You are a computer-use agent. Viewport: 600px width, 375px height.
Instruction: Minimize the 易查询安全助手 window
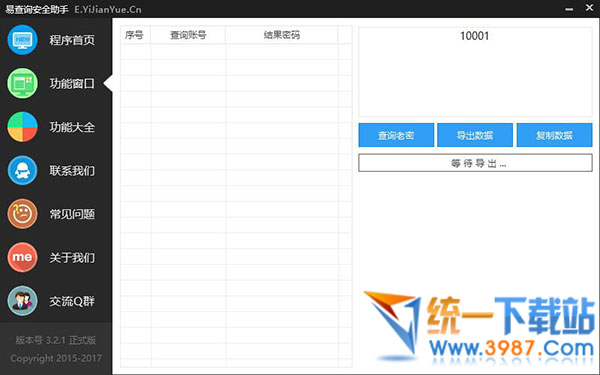(569, 8)
